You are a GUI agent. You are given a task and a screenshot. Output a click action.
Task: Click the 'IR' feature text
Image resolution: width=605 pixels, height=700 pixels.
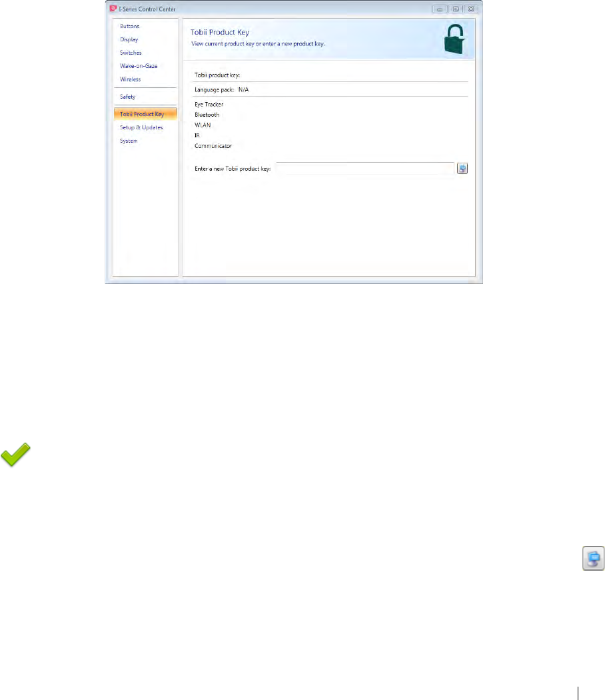click(197, 136)
